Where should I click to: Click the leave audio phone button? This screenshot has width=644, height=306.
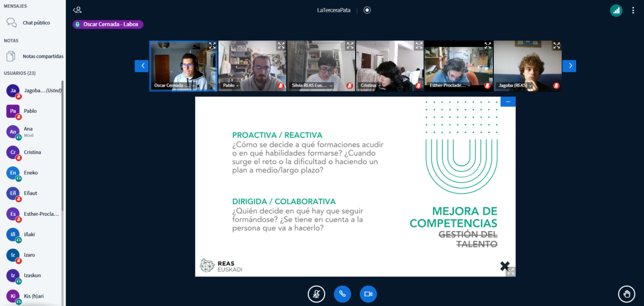pyautogui.click(x=342, y=294)
